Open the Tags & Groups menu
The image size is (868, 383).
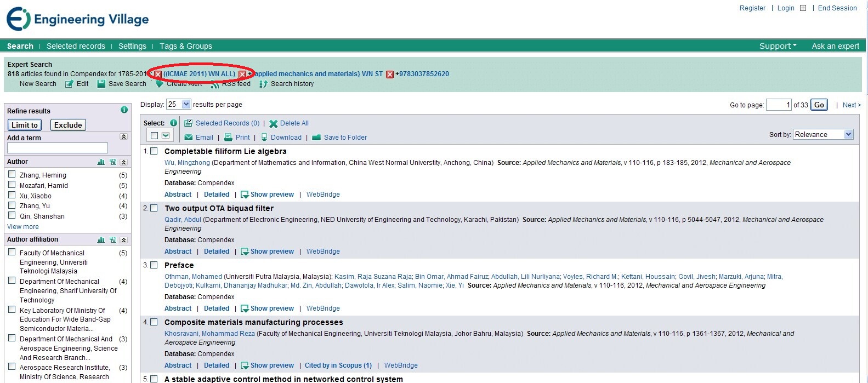click(x=186, y=46)
